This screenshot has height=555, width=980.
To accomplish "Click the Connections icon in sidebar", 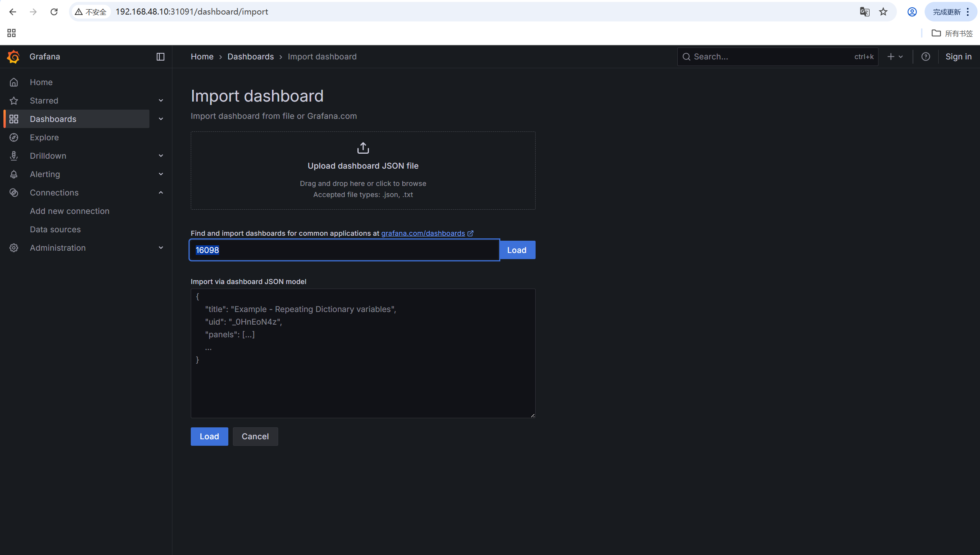I will pos(14,192).
